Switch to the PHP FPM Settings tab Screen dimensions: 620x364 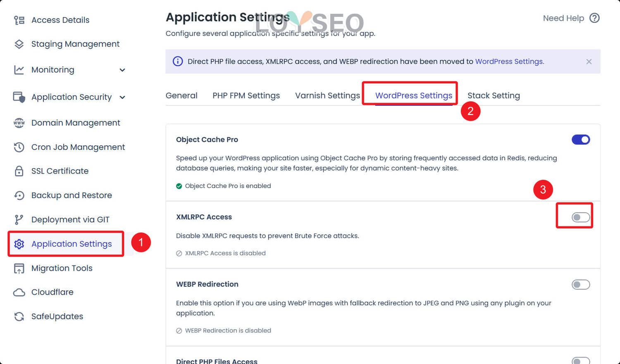tap(246, 95)
